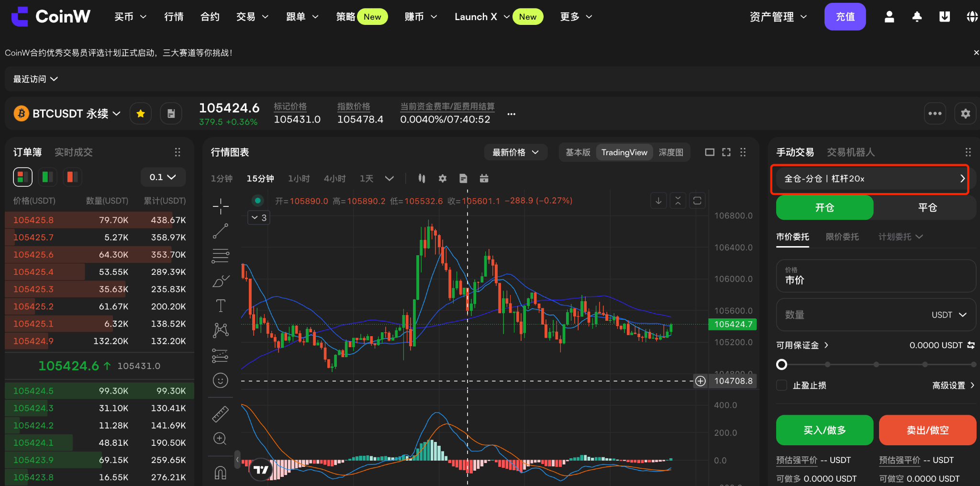
Task: Click the 买入/做多 button
Action: 824,430
